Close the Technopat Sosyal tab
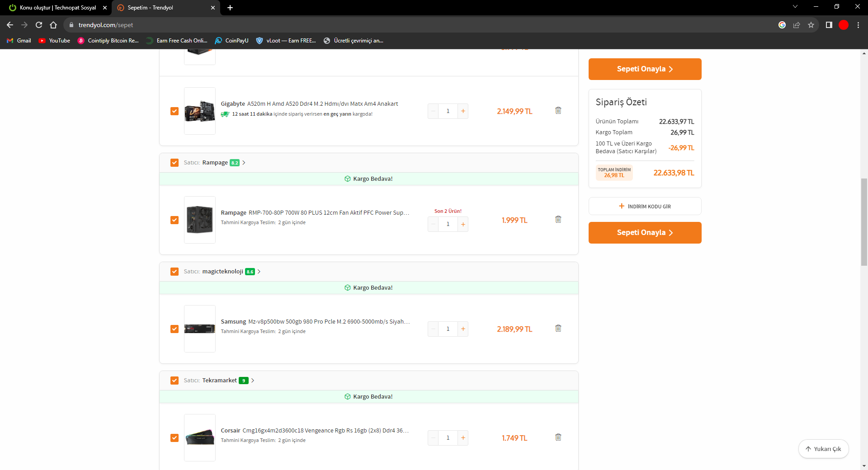Viewport: 868px width, 470px height. click(x=105, y=8)
